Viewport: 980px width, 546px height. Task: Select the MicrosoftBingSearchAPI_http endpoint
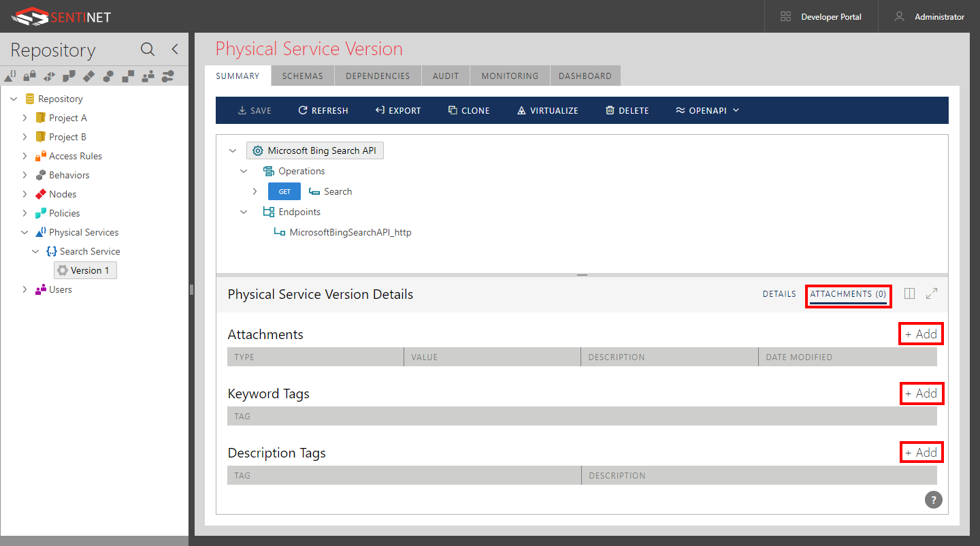click(342, 232)
